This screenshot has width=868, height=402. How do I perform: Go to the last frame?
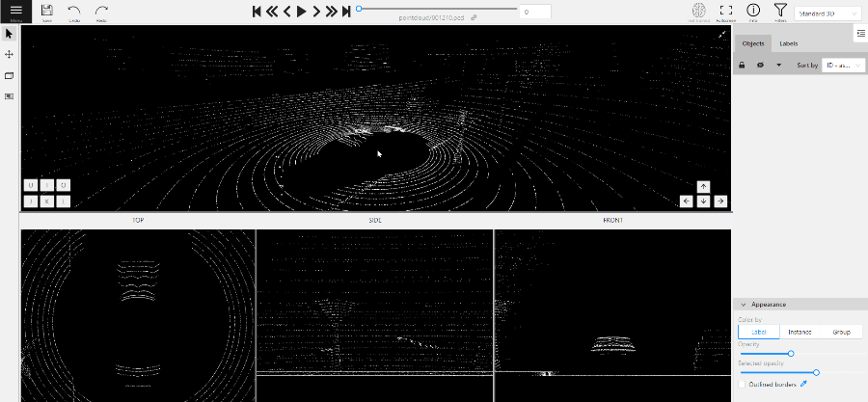346,12
